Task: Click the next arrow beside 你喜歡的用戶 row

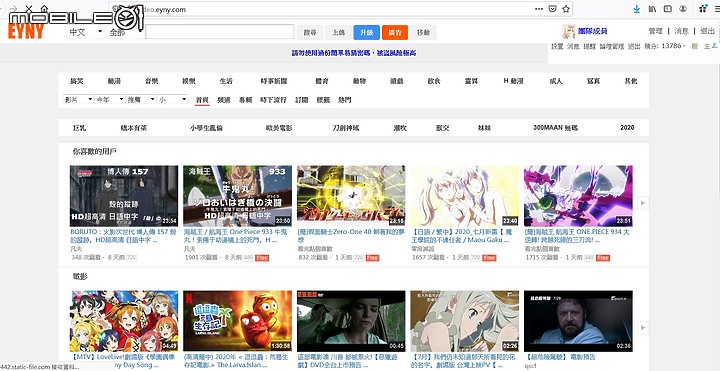Action: click(x=643, y=202)
